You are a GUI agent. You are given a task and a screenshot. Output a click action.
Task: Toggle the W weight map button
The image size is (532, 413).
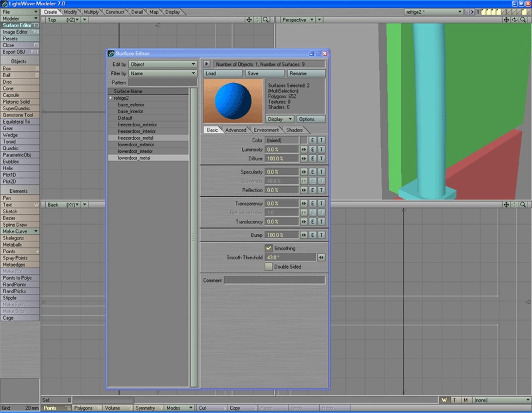[x=444, y=400]
